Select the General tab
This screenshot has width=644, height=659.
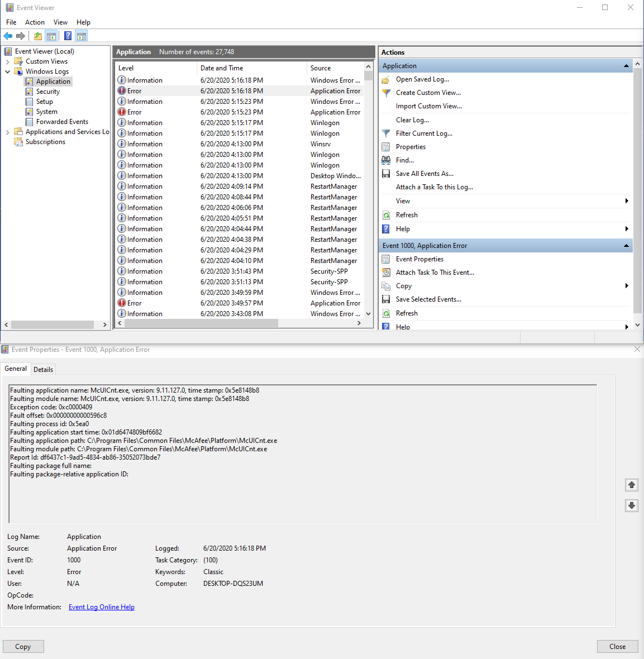tap(16, 369)
